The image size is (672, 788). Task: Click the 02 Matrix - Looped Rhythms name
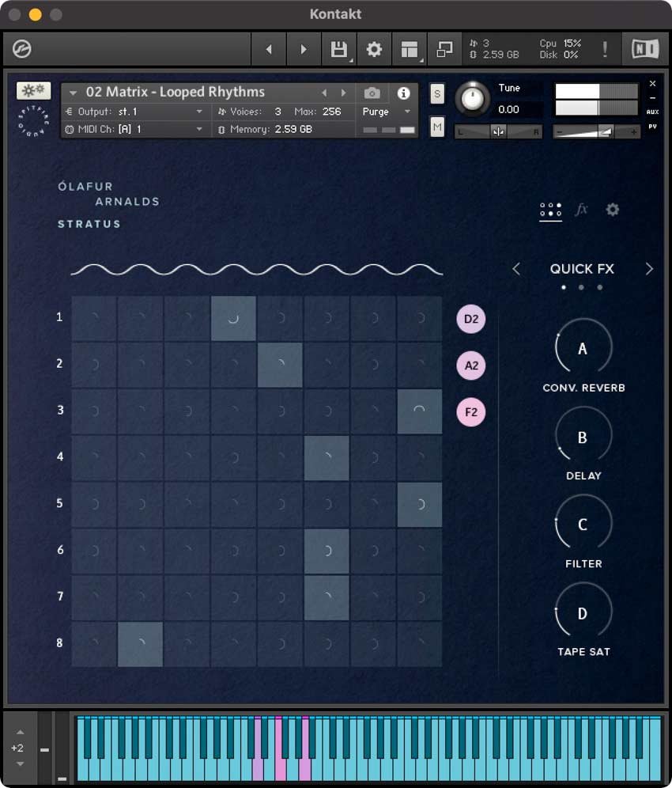coord(176,92)
